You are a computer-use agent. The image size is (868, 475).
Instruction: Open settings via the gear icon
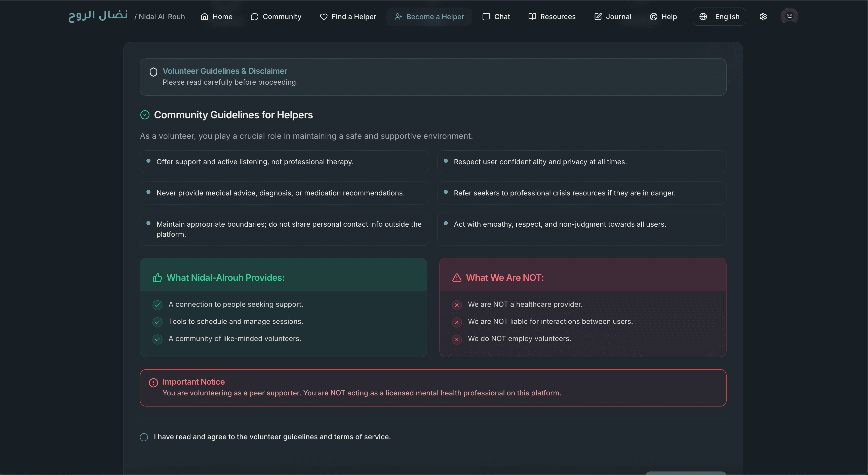click(x=763, y=17)
